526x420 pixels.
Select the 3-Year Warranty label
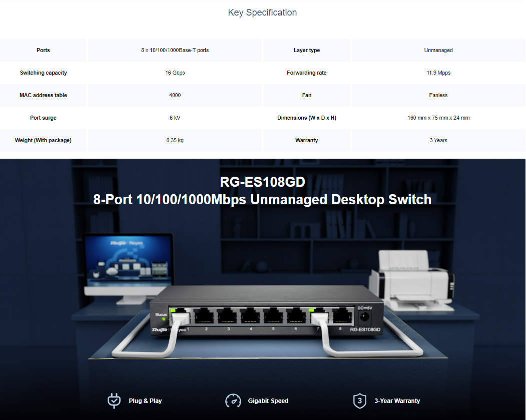pyautogui.click(x=397, y=401)
